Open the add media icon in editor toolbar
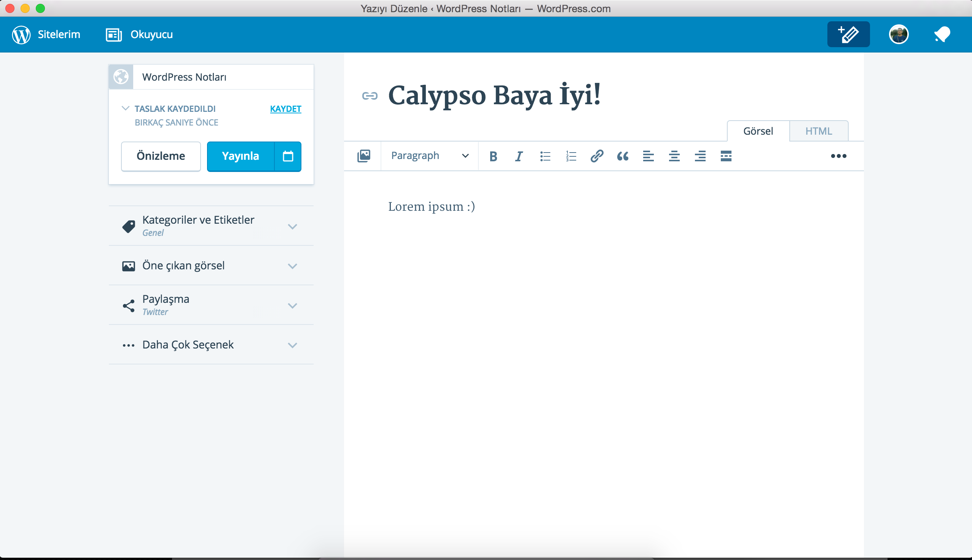Screen dimensions: 972x560 click(363, 156)
